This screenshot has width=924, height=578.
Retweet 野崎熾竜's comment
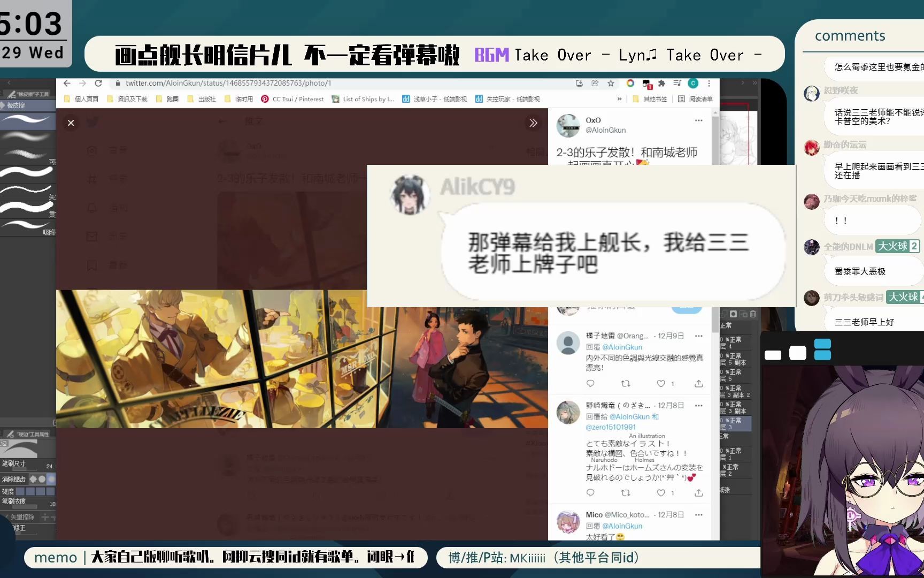pos(626,493)
